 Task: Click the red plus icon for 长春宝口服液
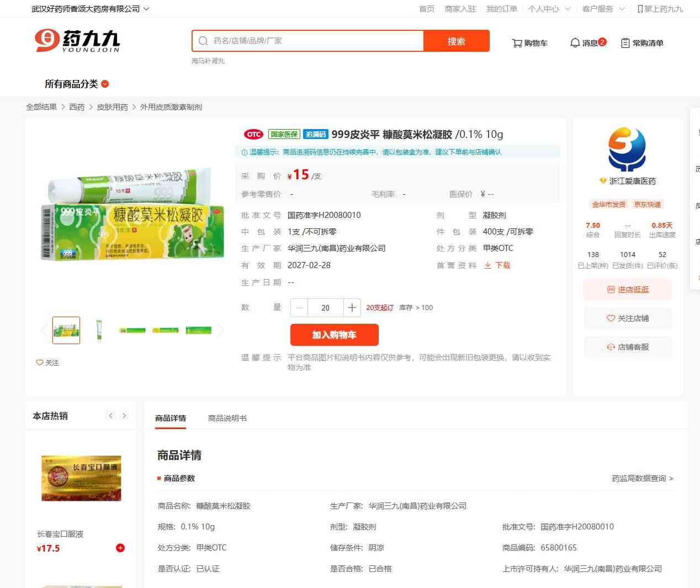pos(120,548)
